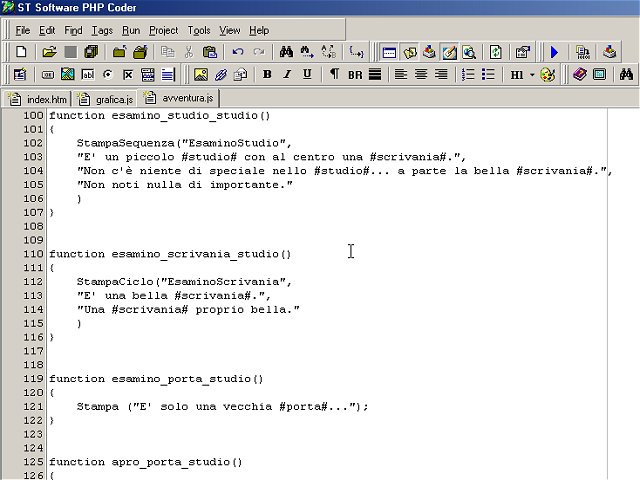Apply bold formatting
This screenshot has width=640, height=480.
pyautogui.click(x=267, y=74)
